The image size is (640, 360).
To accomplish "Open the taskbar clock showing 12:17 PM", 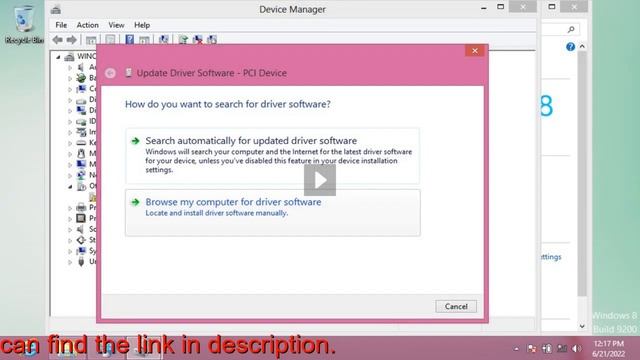I will [x=609, y=348].
